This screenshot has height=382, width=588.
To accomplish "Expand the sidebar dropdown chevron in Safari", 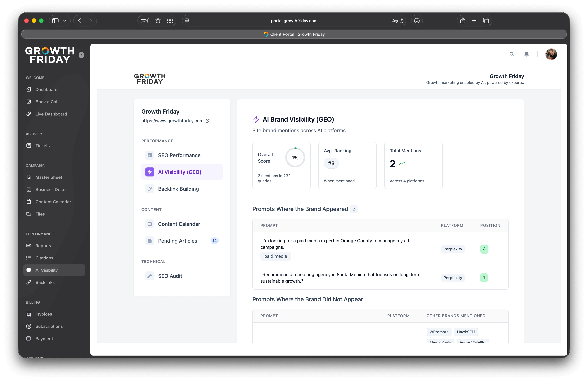I will (65, 21).
